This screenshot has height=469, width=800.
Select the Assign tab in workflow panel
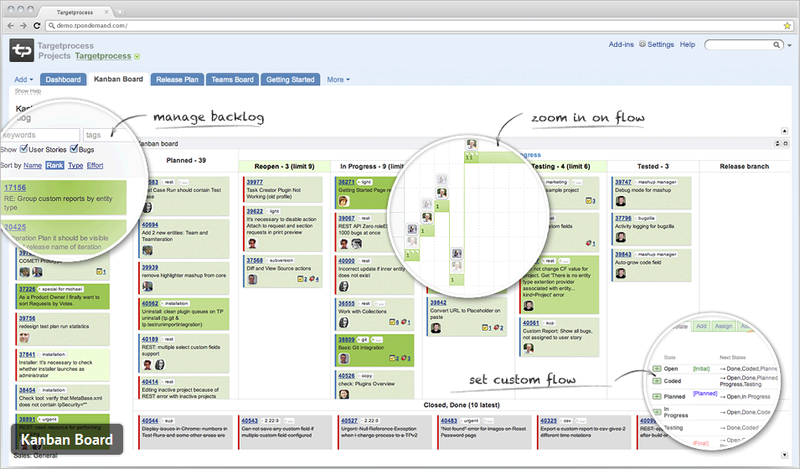tap(723, 326)
